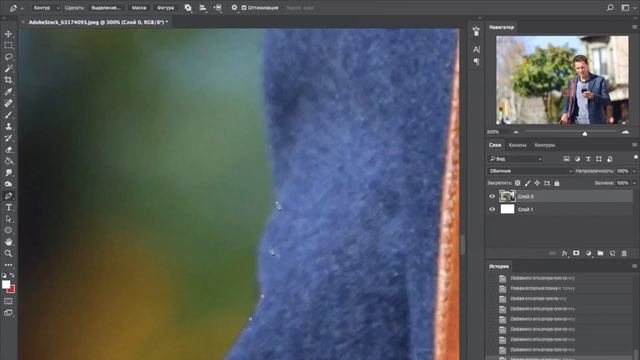Open layers panel flyout menu
Screen dimensions: 640x360
tap(634, 145)
